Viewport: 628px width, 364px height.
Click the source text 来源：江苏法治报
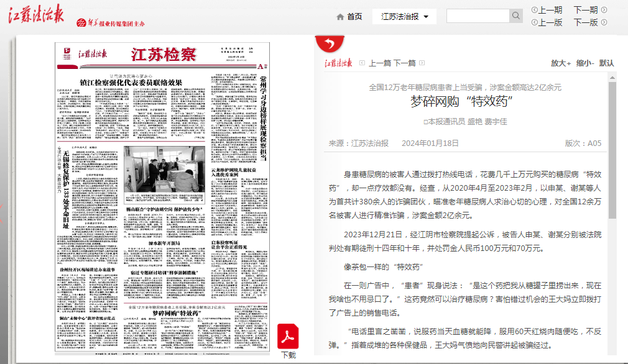click(x=358, y=143)
